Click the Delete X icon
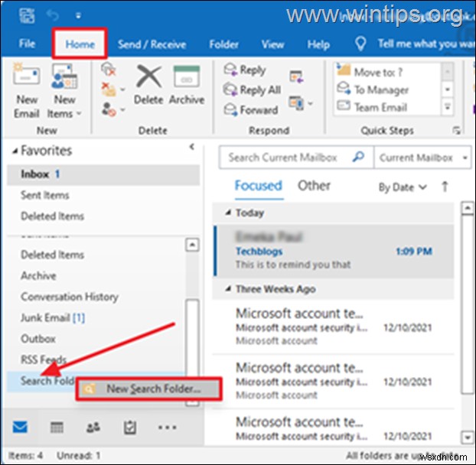 148,76
